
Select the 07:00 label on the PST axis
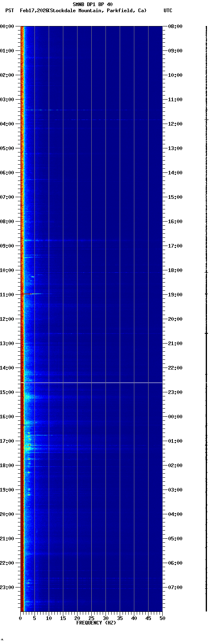pos(7,197)
